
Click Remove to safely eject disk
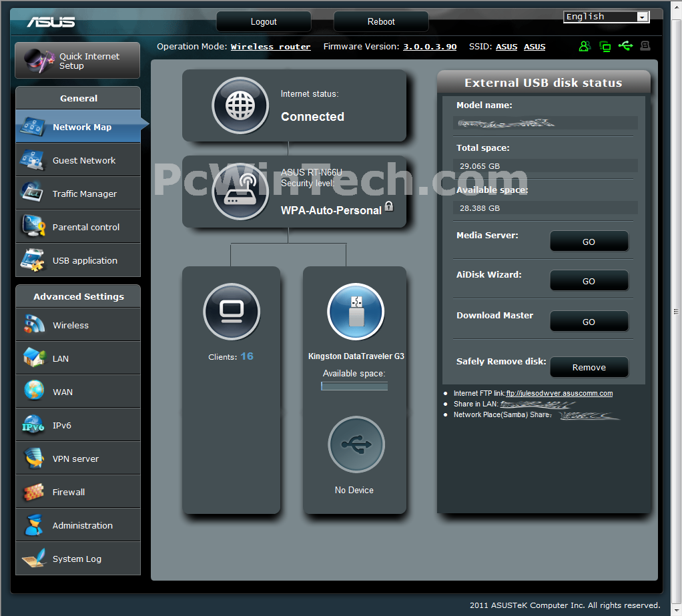coord(589,367)
